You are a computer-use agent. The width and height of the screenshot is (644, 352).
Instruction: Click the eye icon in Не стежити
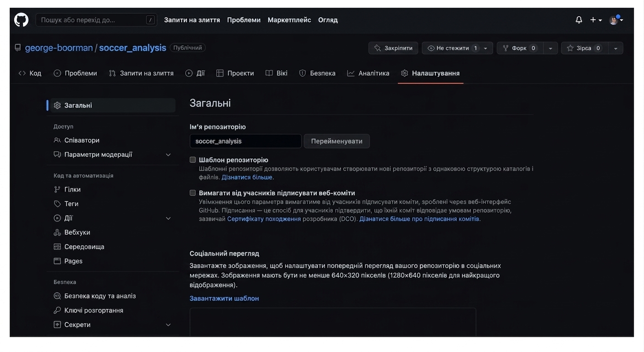tap(431, 48)
